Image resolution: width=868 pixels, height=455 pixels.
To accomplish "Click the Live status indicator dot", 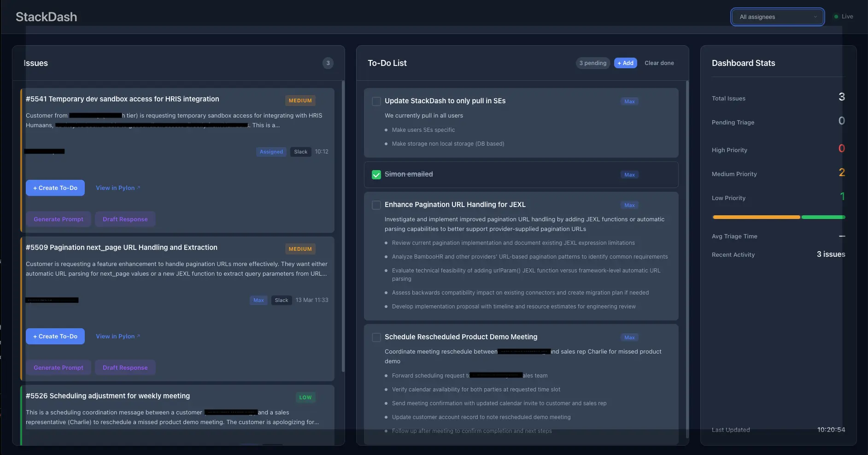I will (836, 16).
